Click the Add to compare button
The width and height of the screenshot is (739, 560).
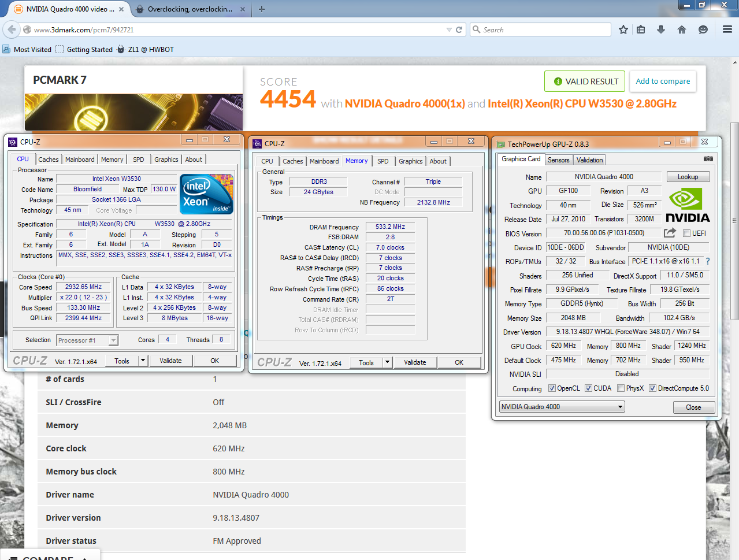[663, 81]
